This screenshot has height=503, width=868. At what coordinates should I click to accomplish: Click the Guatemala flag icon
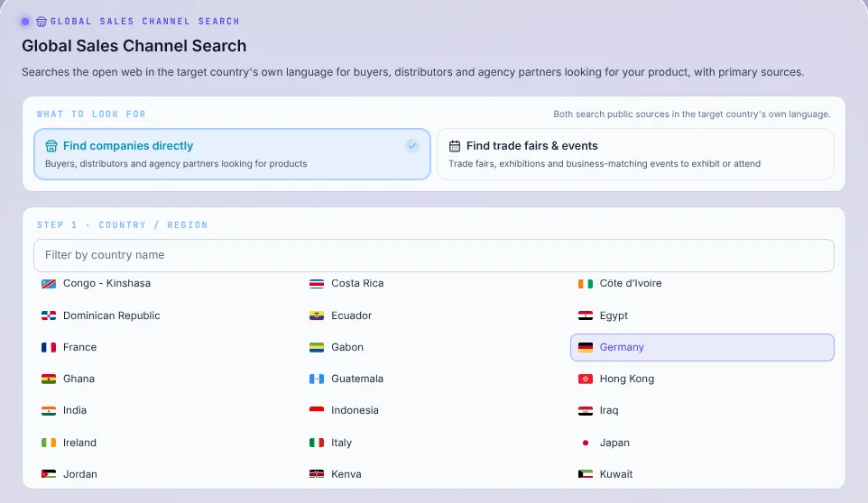[x=317, y=379]
